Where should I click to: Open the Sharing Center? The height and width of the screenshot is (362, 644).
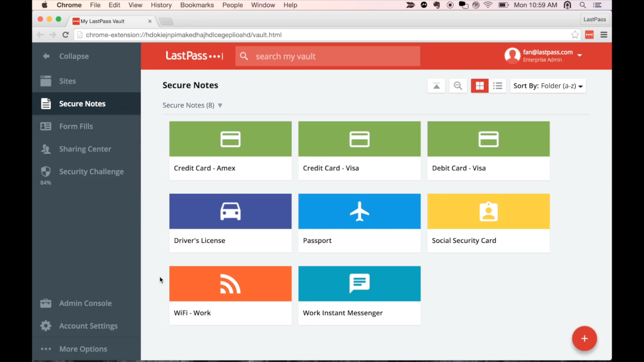click(85, 149)
